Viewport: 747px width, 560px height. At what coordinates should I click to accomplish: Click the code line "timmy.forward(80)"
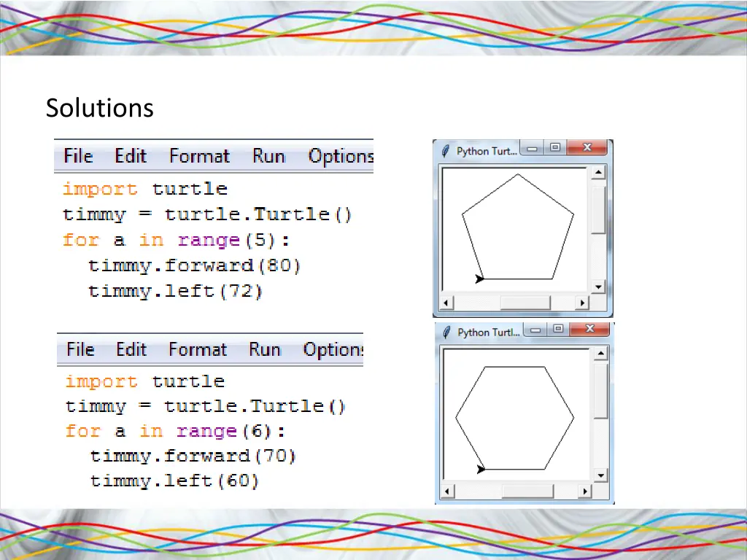(194, 265)
